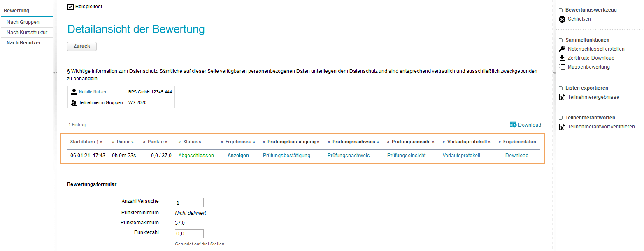This screenshot has width=644, height=251.
Task: Collapse the Listen exportieren section
Action: 560,88
